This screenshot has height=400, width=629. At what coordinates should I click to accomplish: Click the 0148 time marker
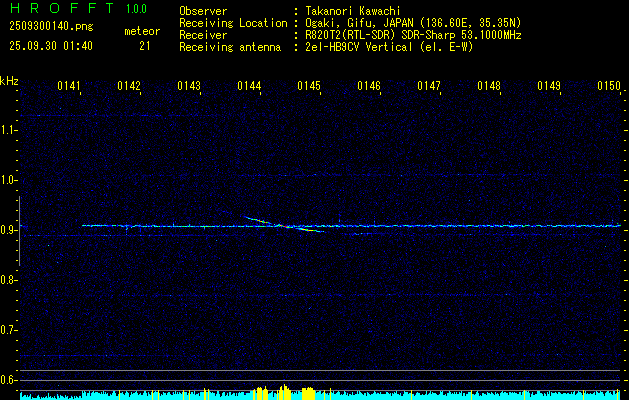(x=489, y=86)
